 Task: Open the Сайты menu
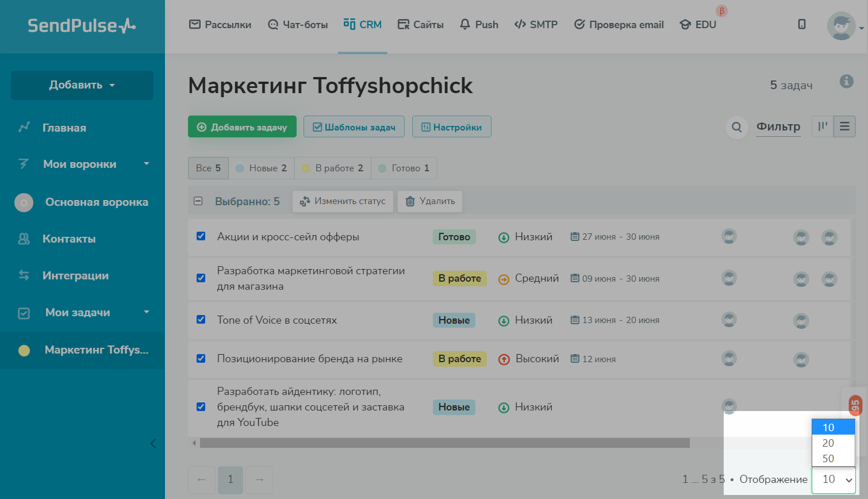(421, 25)
